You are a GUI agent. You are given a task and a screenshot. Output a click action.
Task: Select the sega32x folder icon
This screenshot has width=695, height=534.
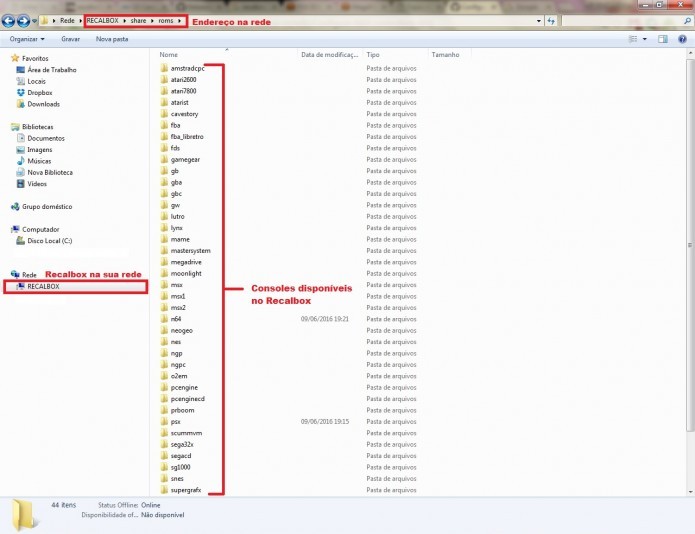[164, 444]
